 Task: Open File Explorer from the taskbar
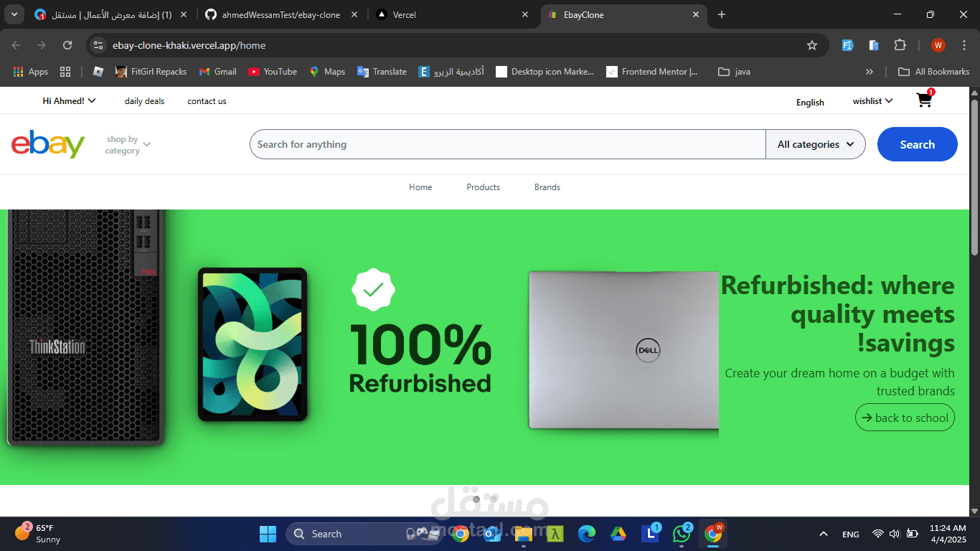pyautogui.click(x=523, y=534)
